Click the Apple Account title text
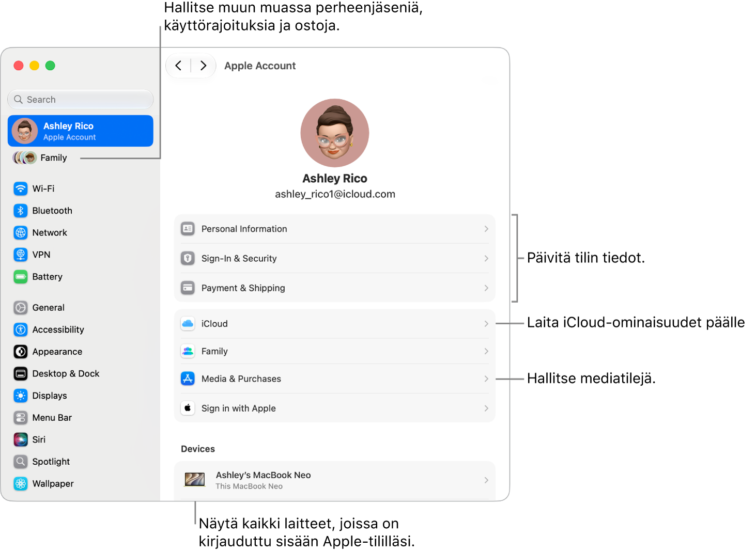This screenshot has width=756, height=551. [260, 66]
